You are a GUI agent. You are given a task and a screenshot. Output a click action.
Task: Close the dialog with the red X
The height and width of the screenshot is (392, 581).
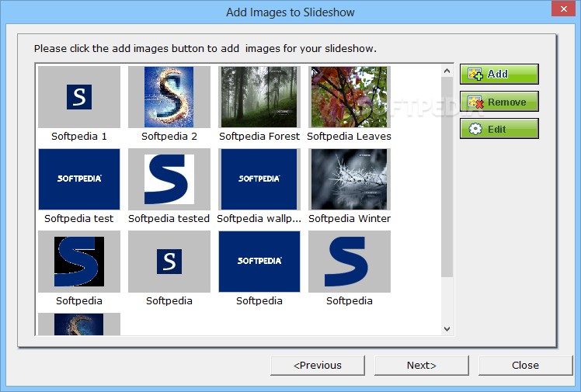click(563, 9)
